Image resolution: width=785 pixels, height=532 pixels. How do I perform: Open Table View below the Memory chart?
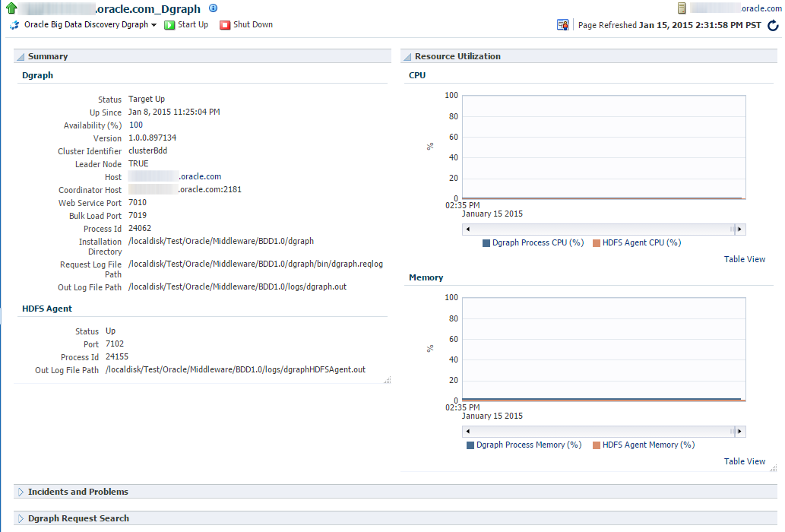(x=744, y=461)
